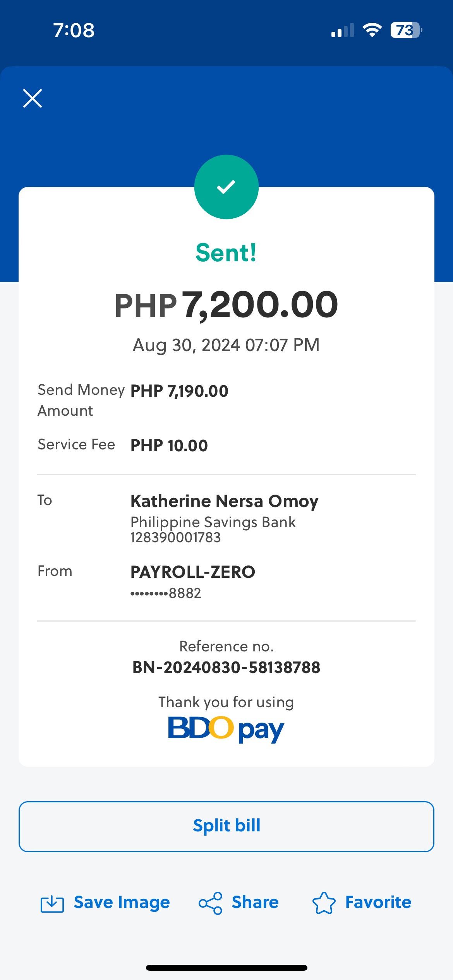Image resolution: width=453 pixels, height=980 pixels.
Task: Tap the recipient account number 128390001783
Action: (175, 538)
